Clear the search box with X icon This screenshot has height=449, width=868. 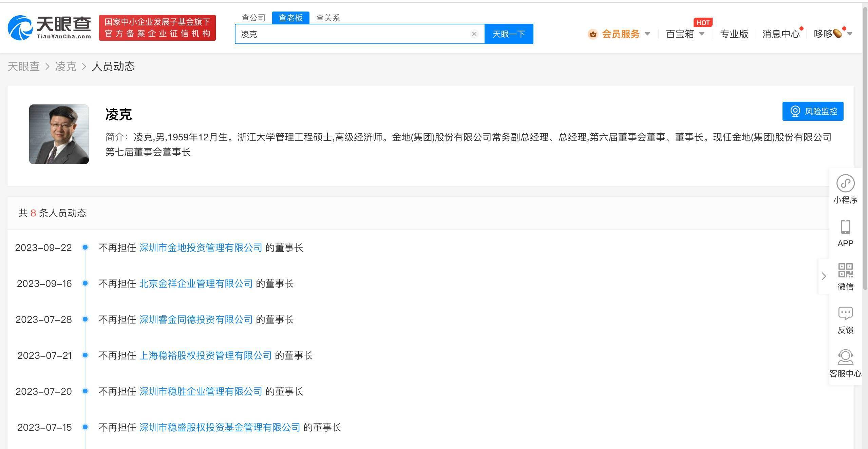(474, 34)
